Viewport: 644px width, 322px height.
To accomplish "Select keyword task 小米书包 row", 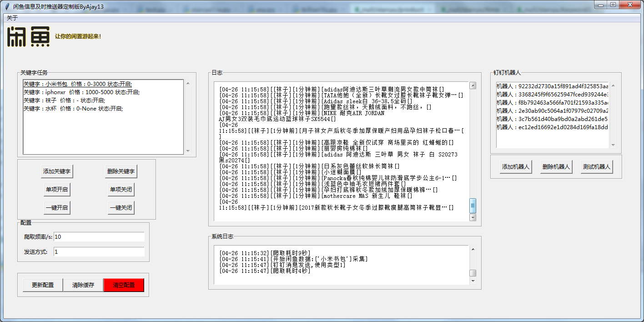I will (x=103, y=84).
